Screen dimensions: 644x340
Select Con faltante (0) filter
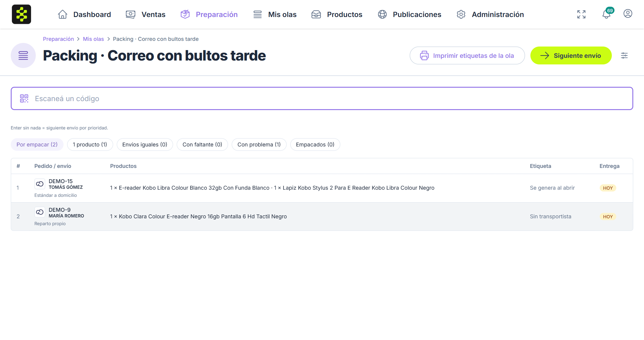202,145
